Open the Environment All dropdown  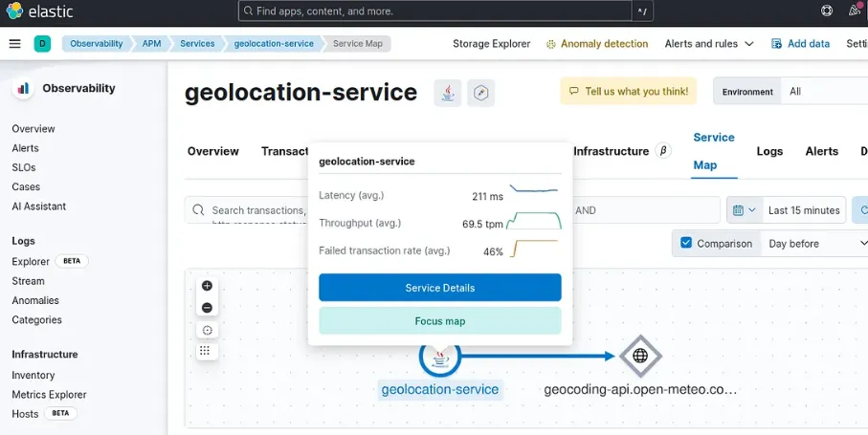pyautogui.click(x=825, y=92)
